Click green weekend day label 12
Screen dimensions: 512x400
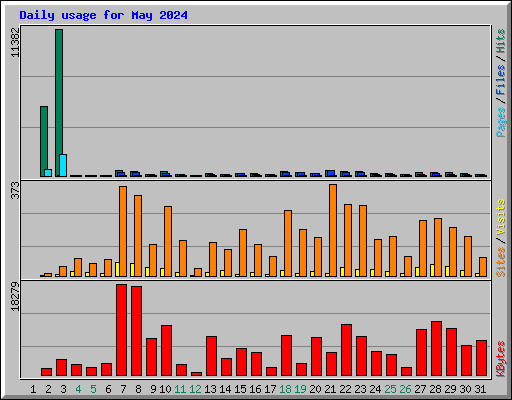click(x=195, y=389)
